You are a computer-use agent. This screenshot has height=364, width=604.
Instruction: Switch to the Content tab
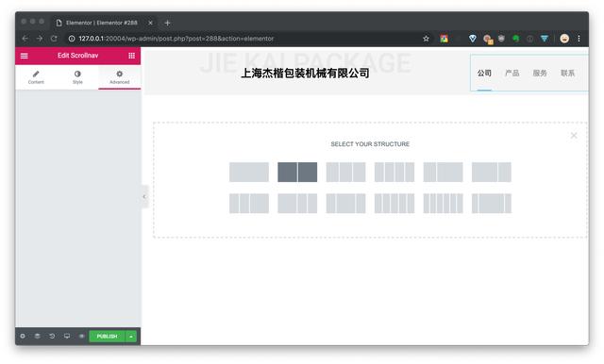point(36,77)
